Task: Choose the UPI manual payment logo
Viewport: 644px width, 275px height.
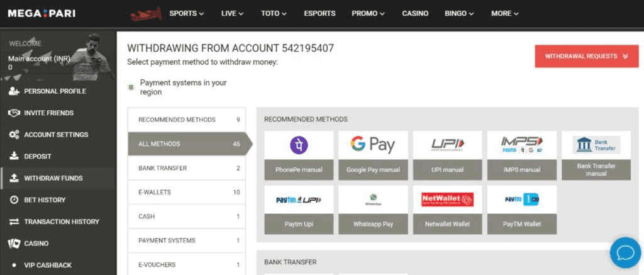Action: [447, 145]
